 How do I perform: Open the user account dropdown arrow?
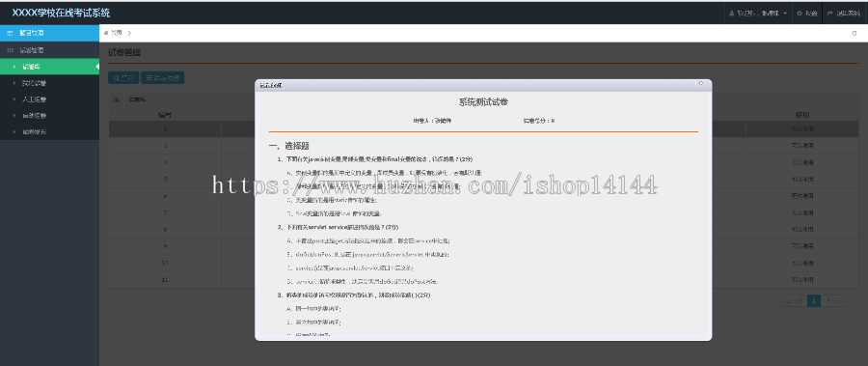[x=785, y=14]
